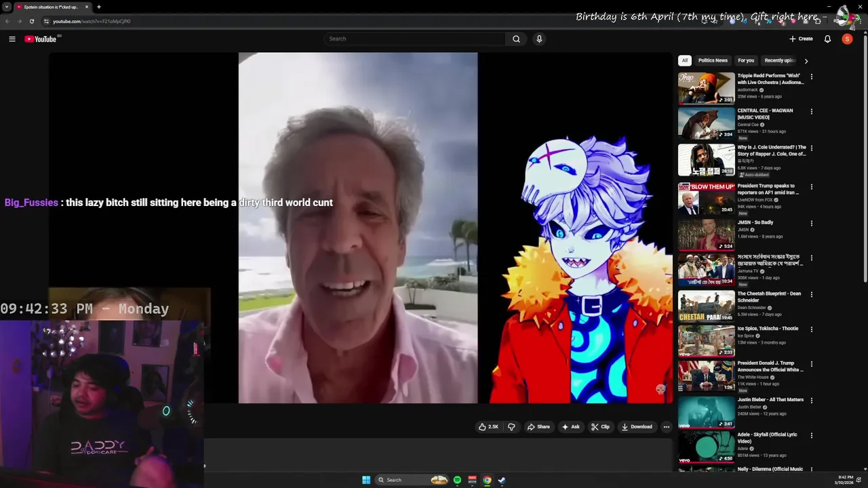Open Justin Bieber All That Matters title
The image size is (868, 488).
point(770,400)
